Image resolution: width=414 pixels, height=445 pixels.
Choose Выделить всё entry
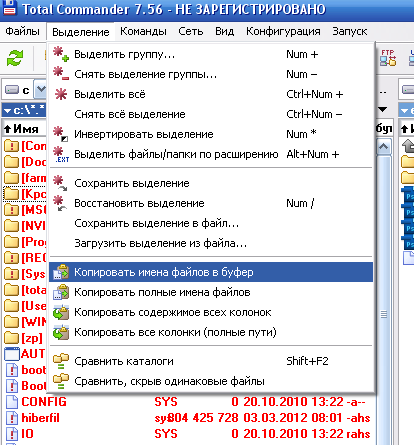pos(211,94)
